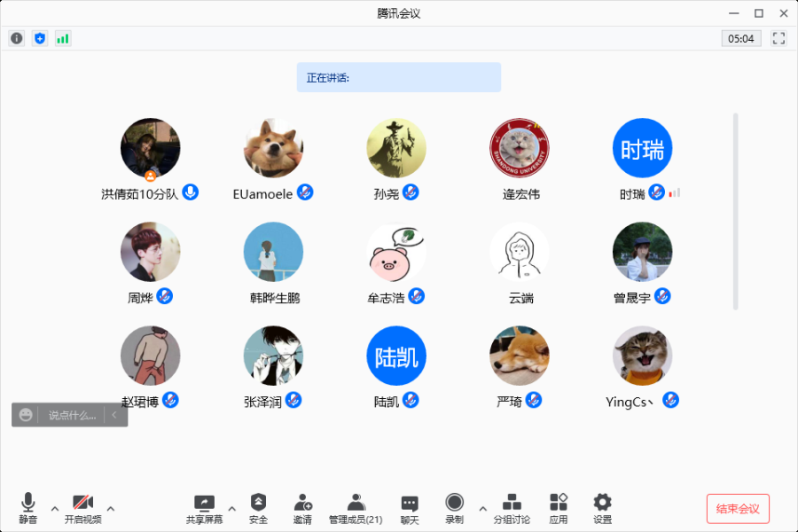Click the name 逄宏伟

(521, 194)
